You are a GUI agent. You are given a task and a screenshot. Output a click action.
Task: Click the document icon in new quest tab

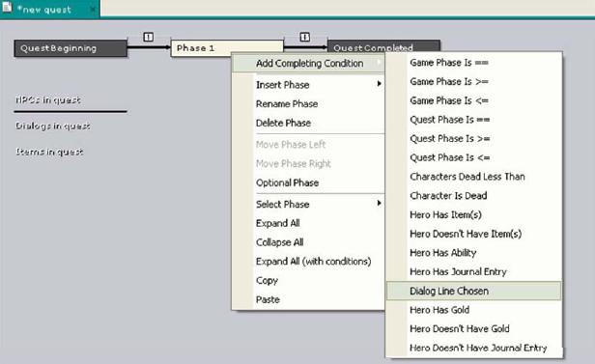7,8
